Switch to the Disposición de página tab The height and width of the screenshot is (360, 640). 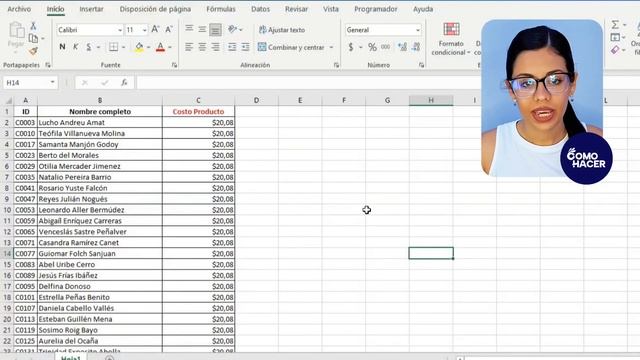pos(155,9)
